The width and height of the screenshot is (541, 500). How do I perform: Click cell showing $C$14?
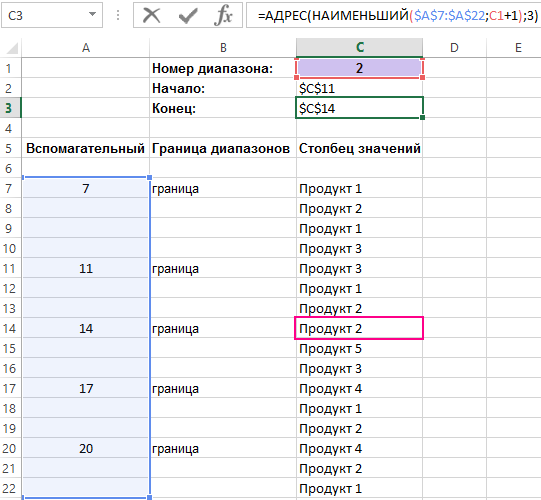tap(360, 108)
